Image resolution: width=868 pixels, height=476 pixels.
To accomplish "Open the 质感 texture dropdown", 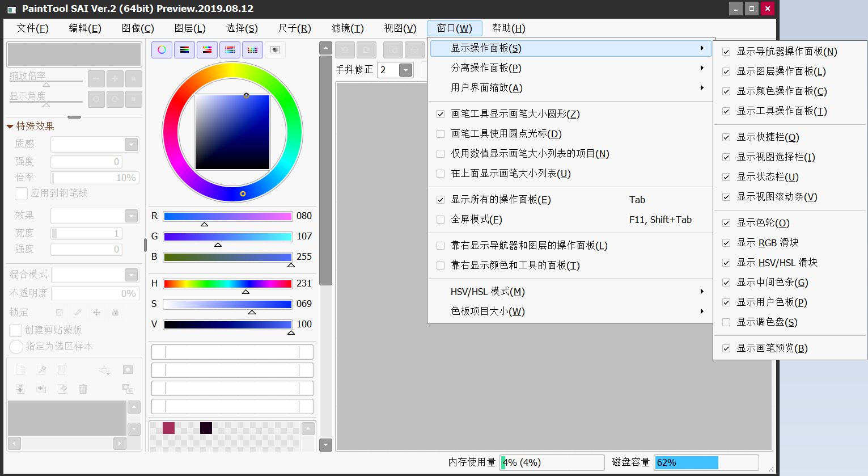I will click(132, 144).
